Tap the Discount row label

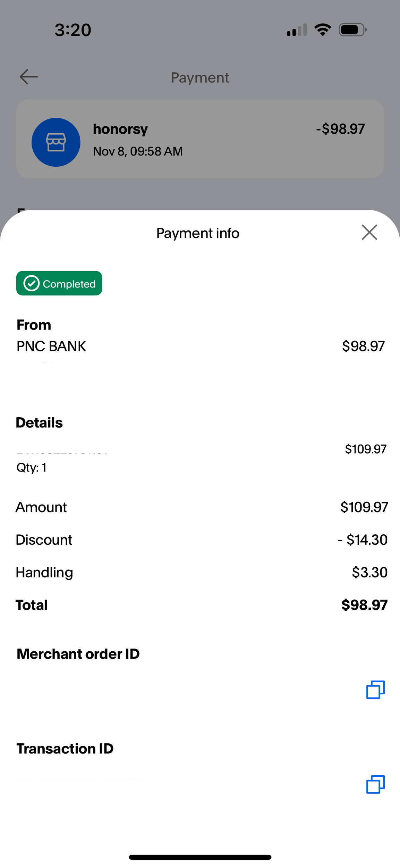[44, 540]
